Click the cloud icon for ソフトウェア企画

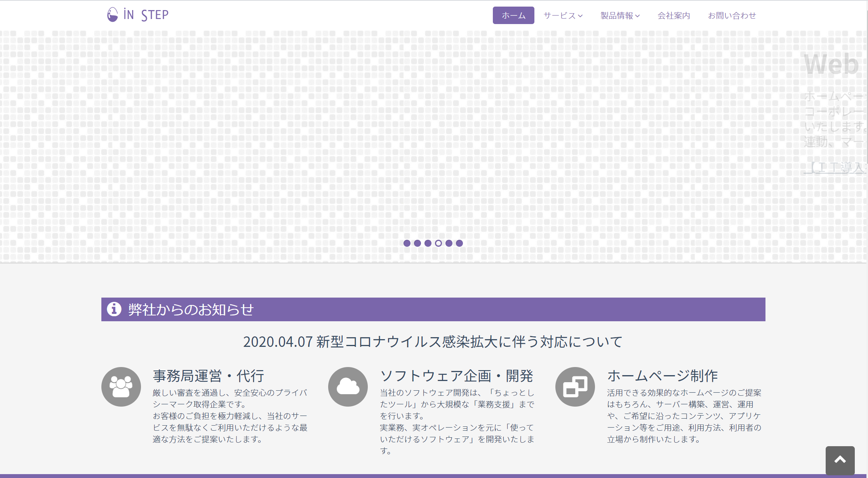(x=348, y=387)
